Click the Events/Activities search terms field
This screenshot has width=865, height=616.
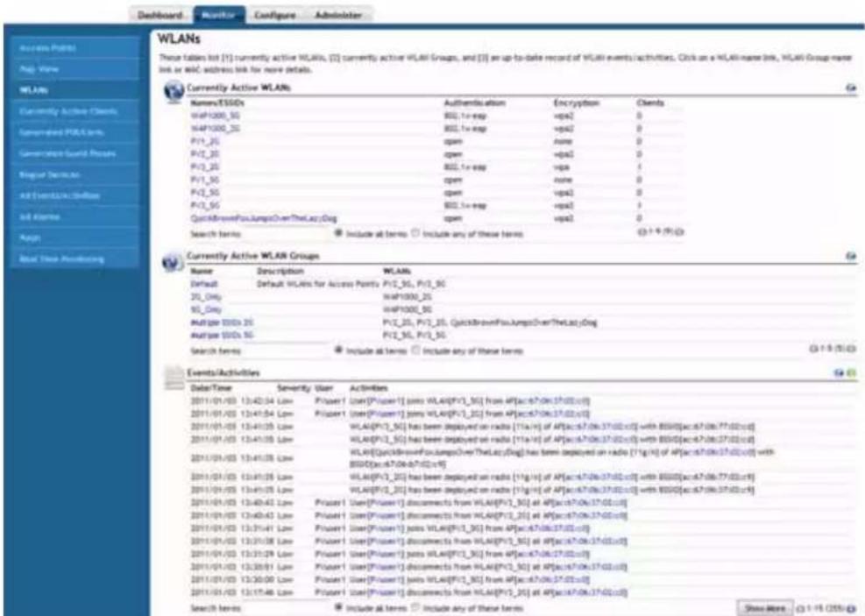(x=287, y=608)
